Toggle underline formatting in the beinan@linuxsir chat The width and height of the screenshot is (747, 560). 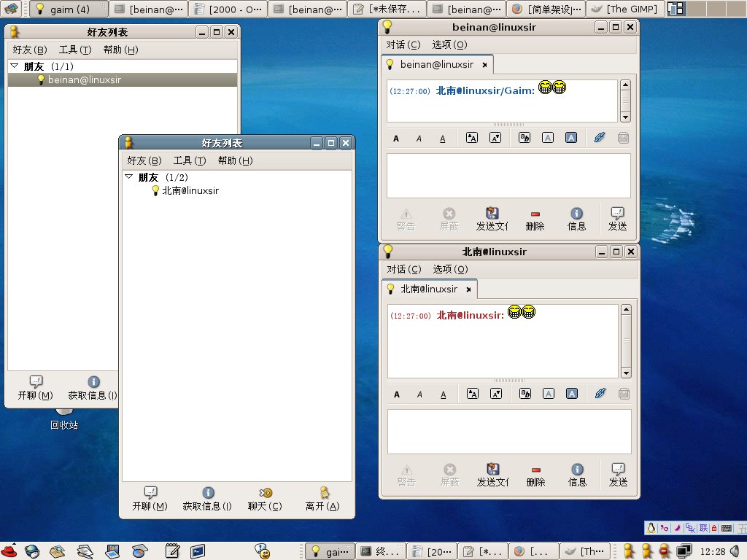click(443, 138)
